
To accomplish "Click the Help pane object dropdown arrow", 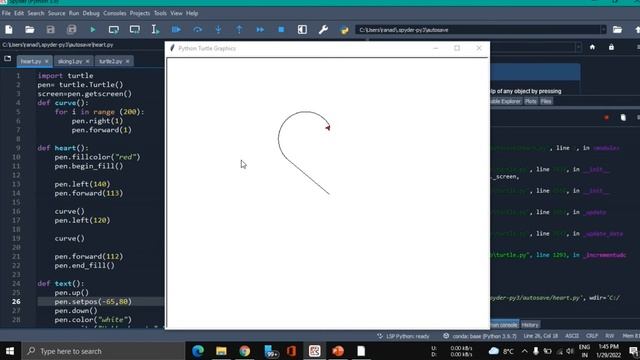I will click(x=578, y=47).
